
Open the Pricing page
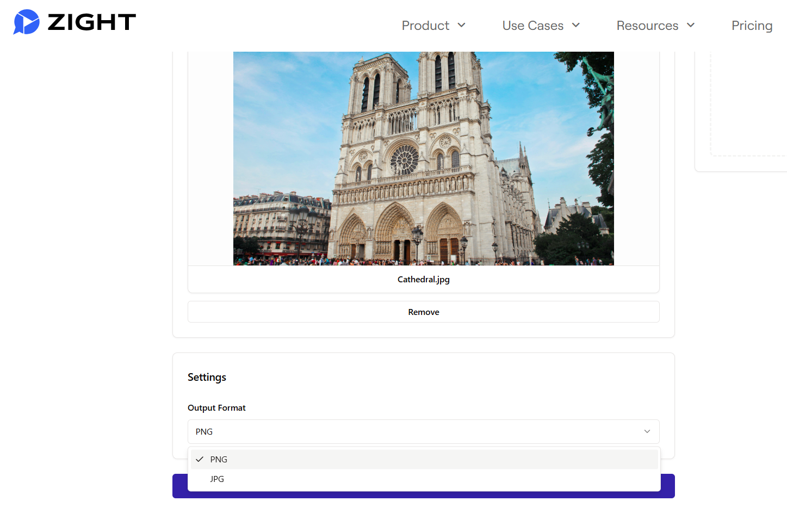pos(752,26)
